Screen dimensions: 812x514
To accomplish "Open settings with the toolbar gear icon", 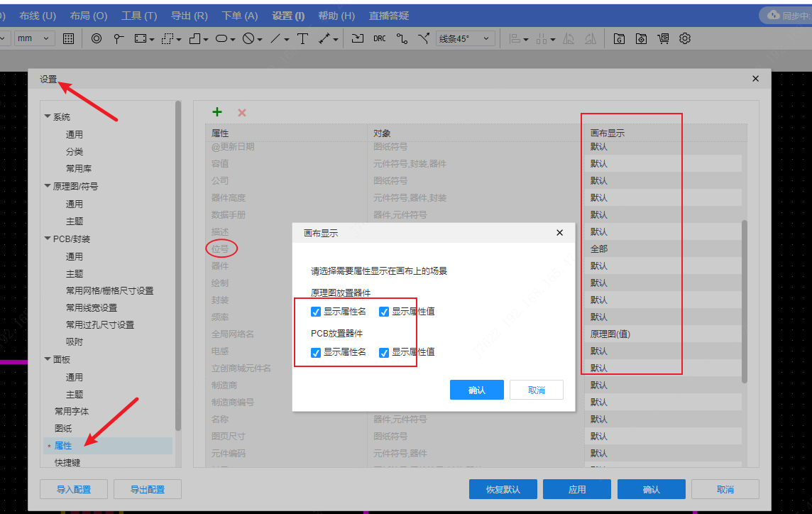I will [685, 38].
